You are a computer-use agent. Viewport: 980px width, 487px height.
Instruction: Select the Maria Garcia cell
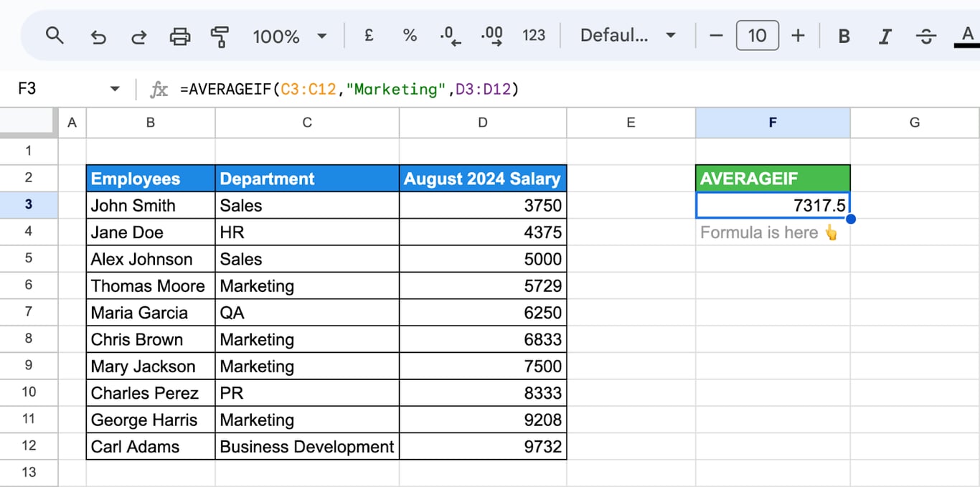click(151, 313)
